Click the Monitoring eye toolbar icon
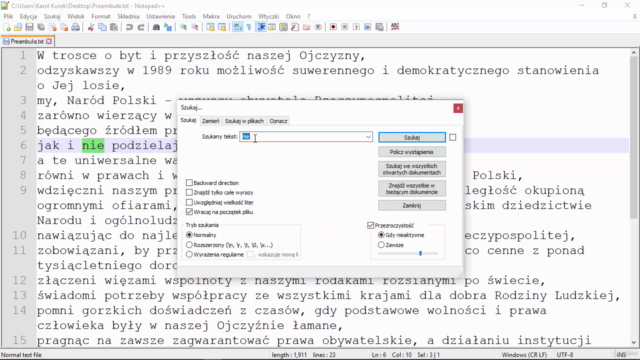Viewport: 640px width, 360px height. (318, 27)
